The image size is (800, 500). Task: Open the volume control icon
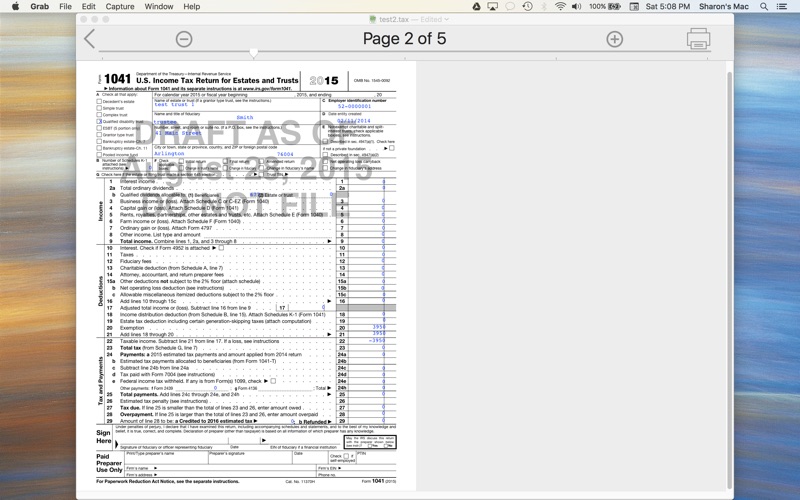577,6
